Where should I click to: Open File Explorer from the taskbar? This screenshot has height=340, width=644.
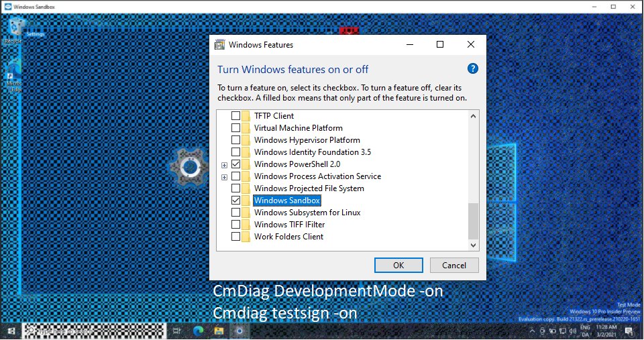tap(219, 331)
